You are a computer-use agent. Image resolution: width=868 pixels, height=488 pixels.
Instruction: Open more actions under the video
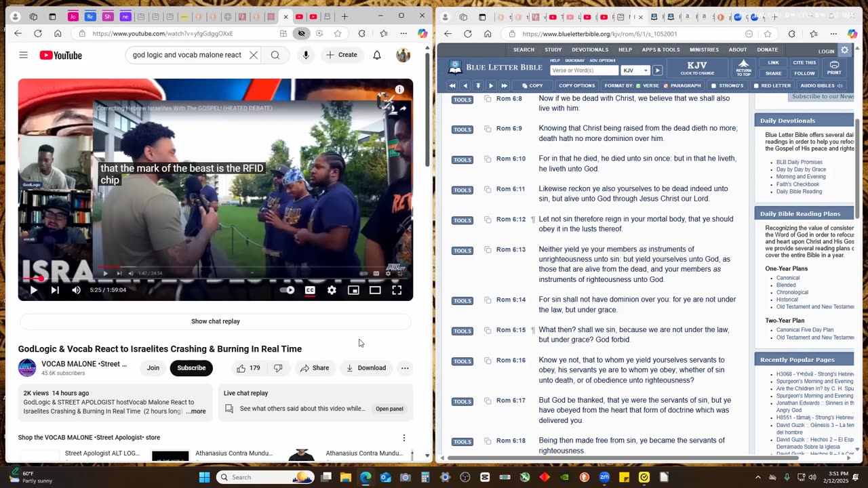405,368
